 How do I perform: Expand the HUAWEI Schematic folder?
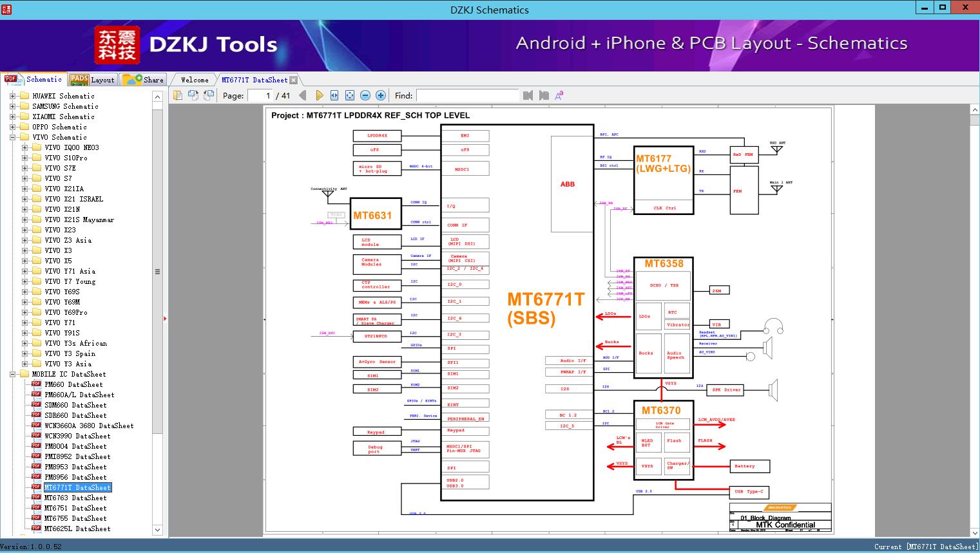pos(12,96)
